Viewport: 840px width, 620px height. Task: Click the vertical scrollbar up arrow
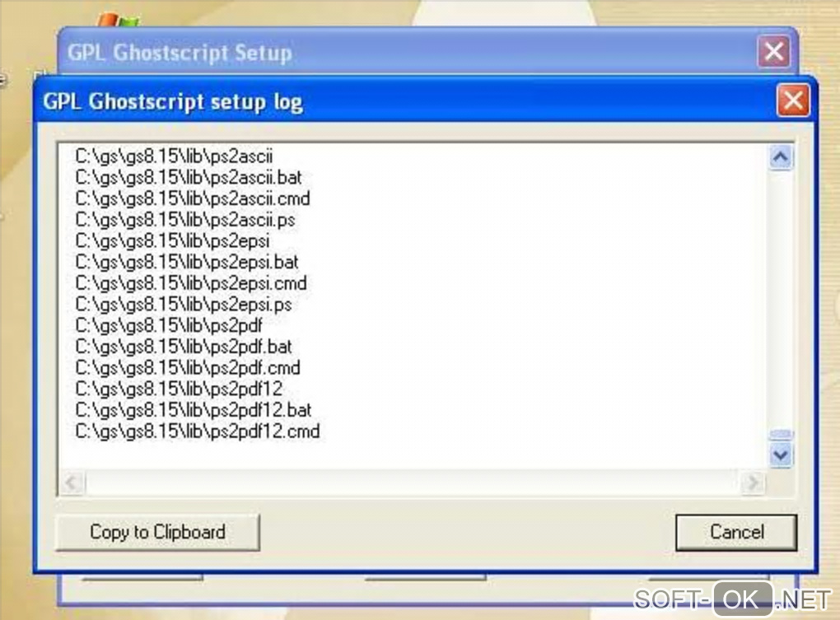click(x=781, y=157)
